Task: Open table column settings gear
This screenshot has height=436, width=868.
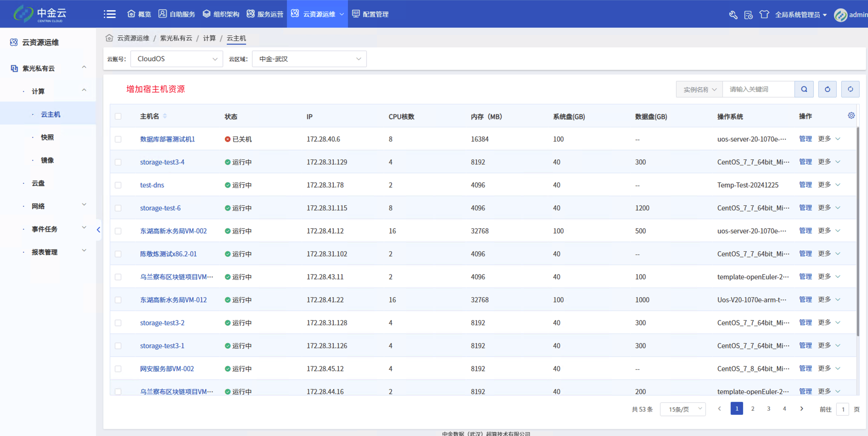Action: pyautogui.click(x=851, y=116)
